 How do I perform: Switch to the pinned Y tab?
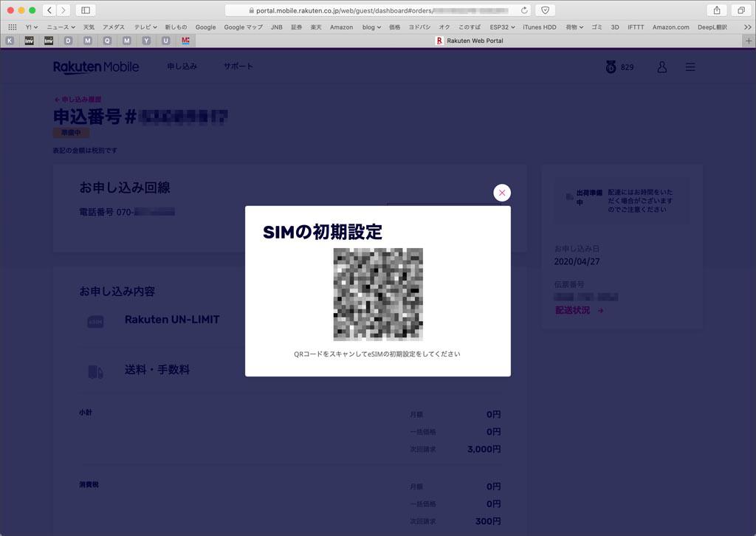point(146,41)
